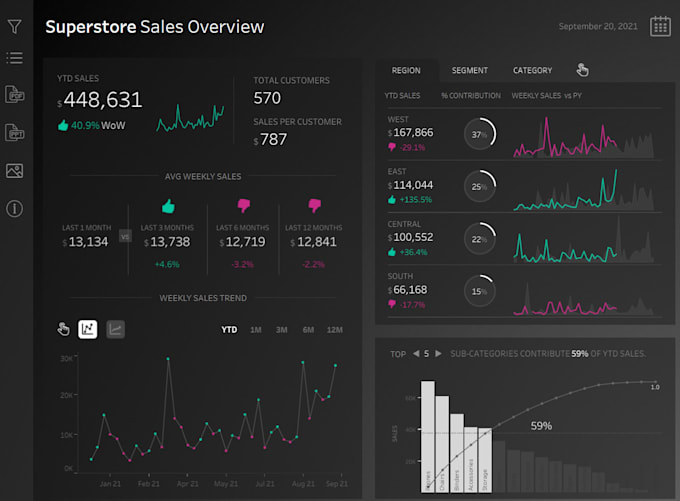Click the % Contribution column header
The image size is (680, 501).
(x=471, y=95)
